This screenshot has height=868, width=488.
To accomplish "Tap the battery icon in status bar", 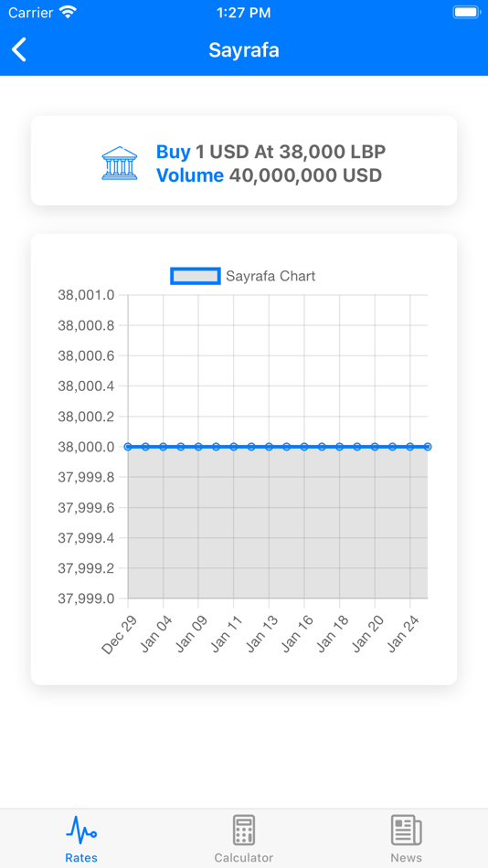I will point(466,12).
